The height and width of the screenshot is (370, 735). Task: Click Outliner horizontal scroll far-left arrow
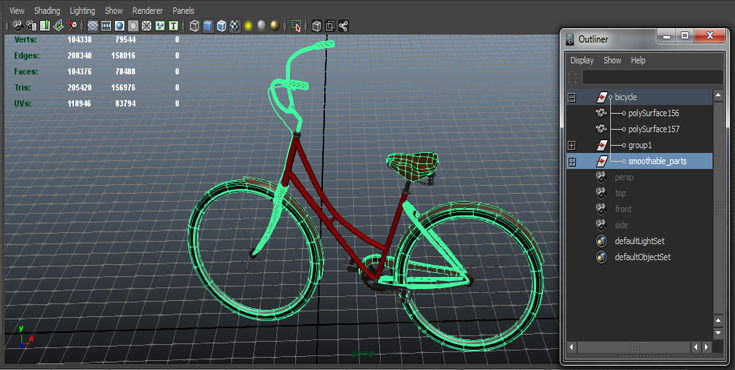tap(572, 347)
